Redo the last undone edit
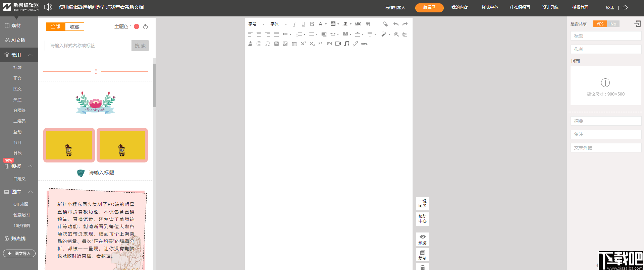The height and width of the screenshot is (270, 644). [x=405, y=24]
